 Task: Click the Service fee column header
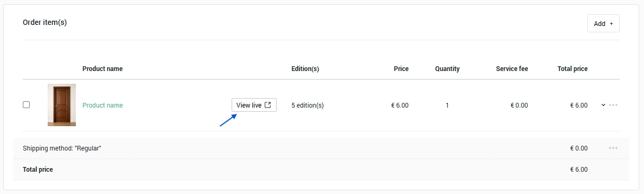(x=512, y=69)
